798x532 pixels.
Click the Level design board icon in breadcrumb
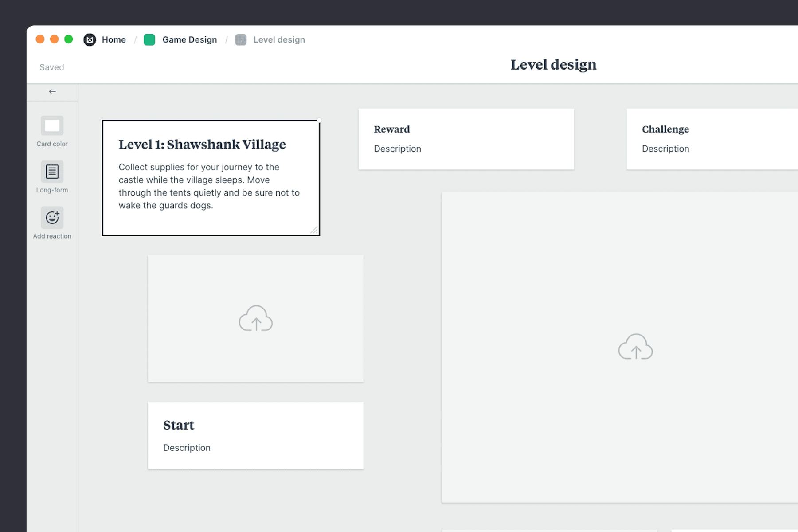[x=241, y=39]
